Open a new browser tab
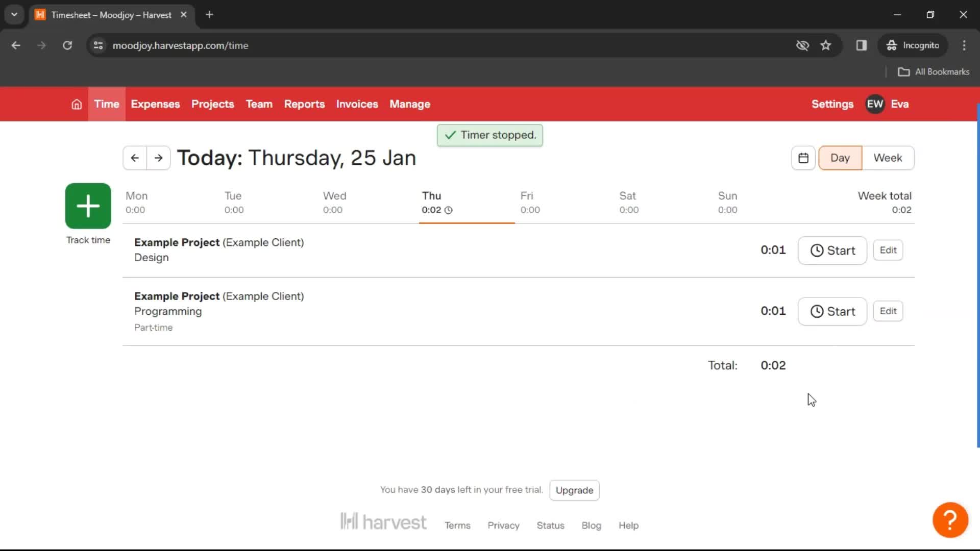 pos(209,15)
